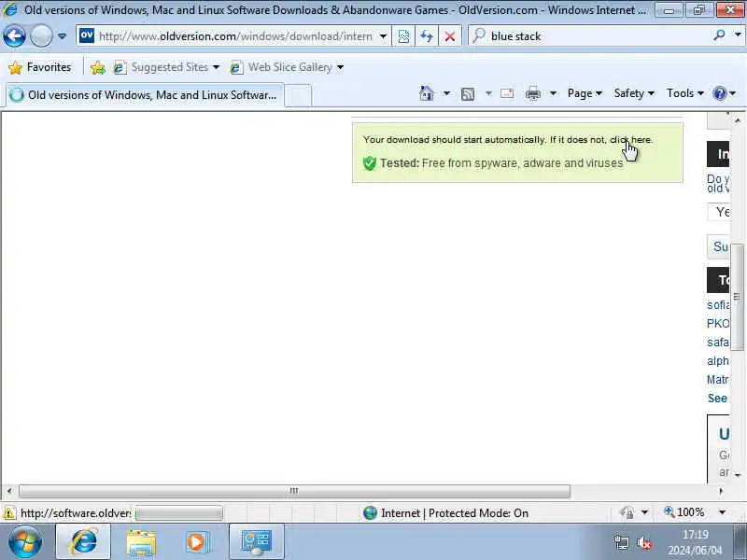The image size is (747, 560).
Task: Go to the Home page icon
Action: [x=427, y=93]
